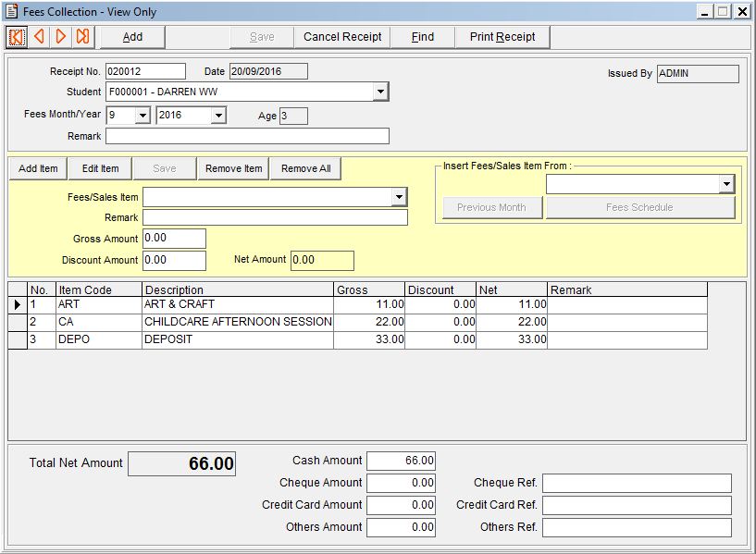Open the Student dropdown list
This screenshot has width=756, height=554.
(x=380, y=92)
